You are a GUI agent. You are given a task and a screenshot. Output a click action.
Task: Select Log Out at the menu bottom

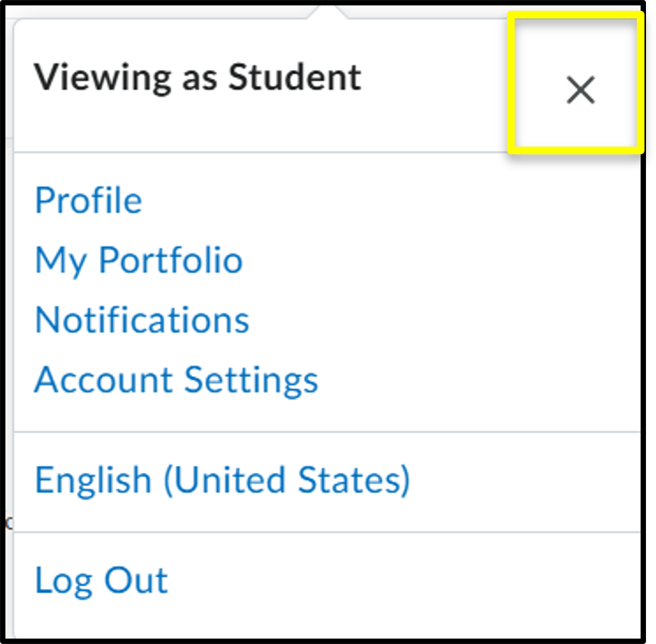coord(101,580)
